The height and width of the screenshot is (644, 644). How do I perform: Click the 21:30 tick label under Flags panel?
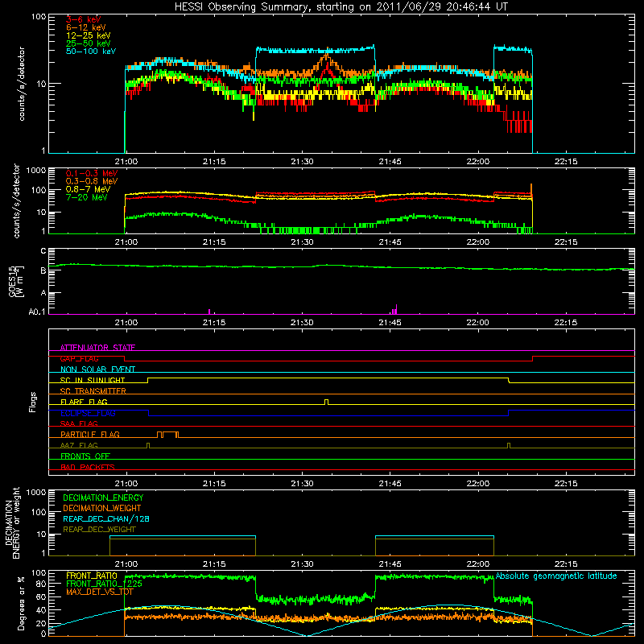click(302, 483)
